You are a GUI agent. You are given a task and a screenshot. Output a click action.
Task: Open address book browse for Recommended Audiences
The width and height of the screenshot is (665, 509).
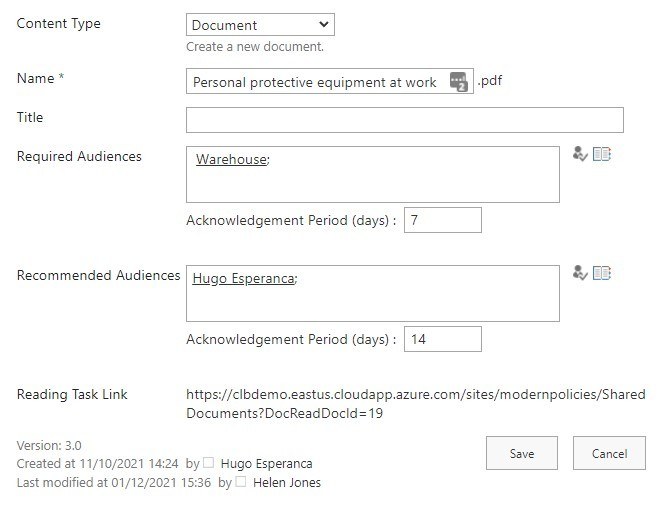click(601, 273)
